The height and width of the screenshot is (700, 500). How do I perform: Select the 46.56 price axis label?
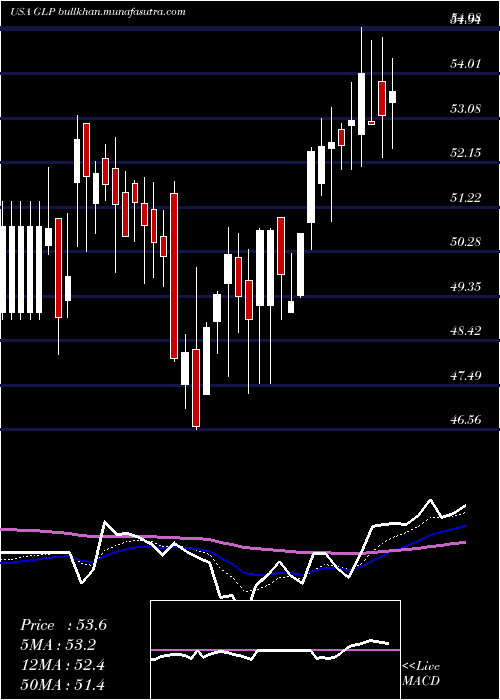click(x=466, y=420)
